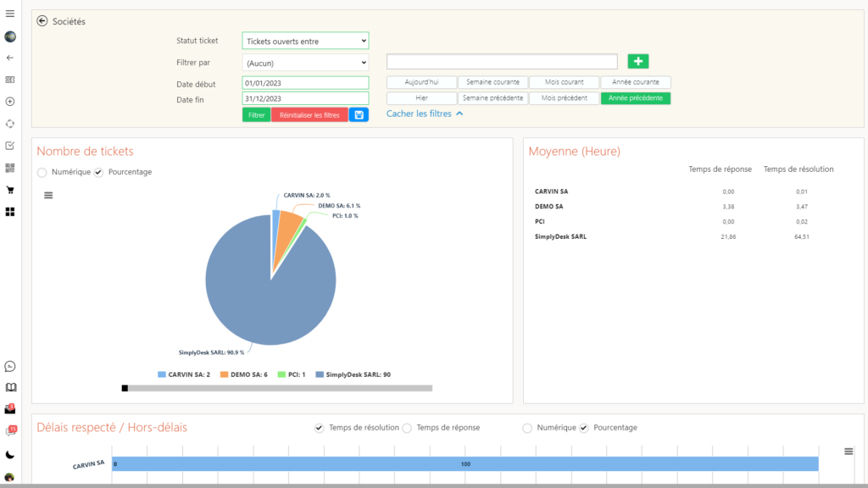This screenshot has width=868, height=488.
Task: Open the pie chart hamburger menu
Action: [48, 195]
